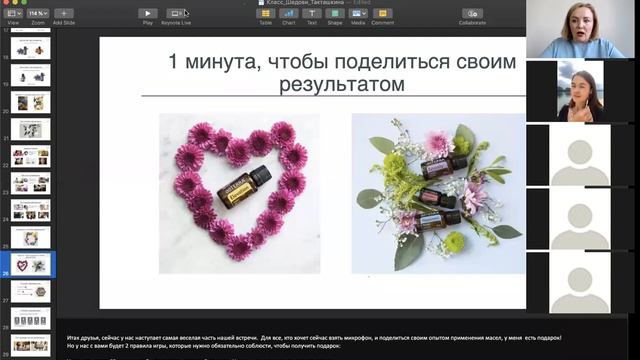Click the Collaborate toolbar icon

pyautogui.click(x=472, y=13)
